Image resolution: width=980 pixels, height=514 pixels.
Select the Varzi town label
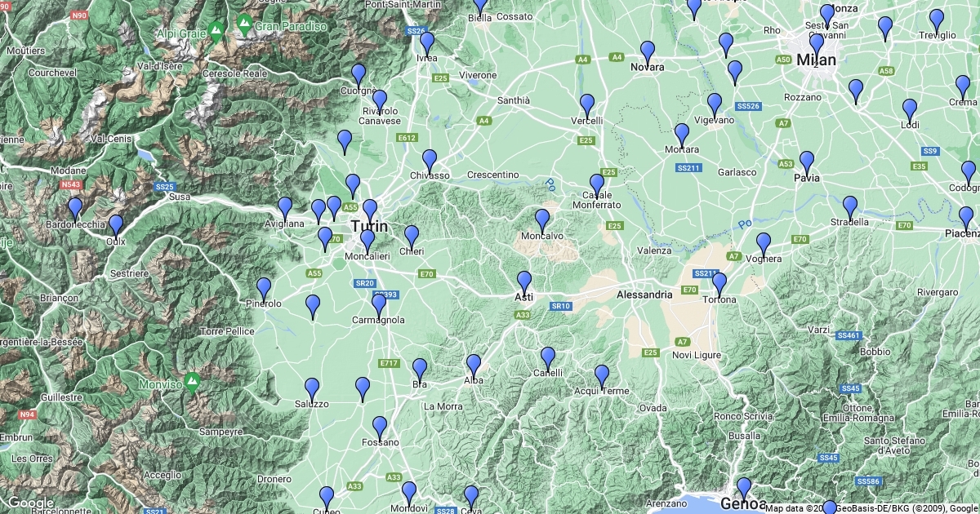tap(818, 330)
